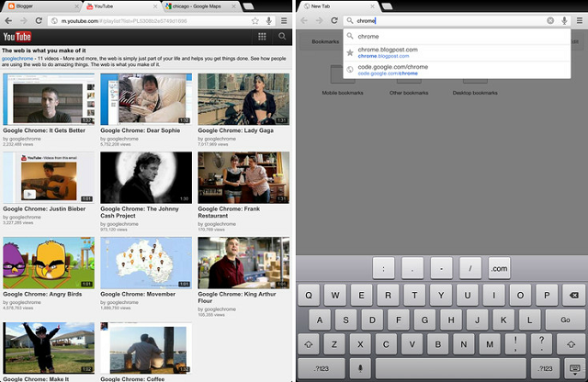Viewport: 588px width, 382px height.
Task: Open Chrome menu in the YouTube window
Action: pos(284,21)
